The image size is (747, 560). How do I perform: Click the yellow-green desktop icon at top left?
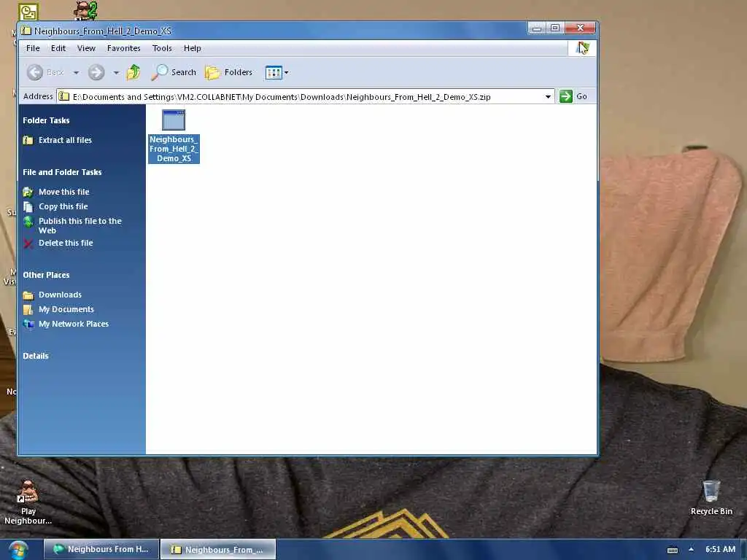28,12
